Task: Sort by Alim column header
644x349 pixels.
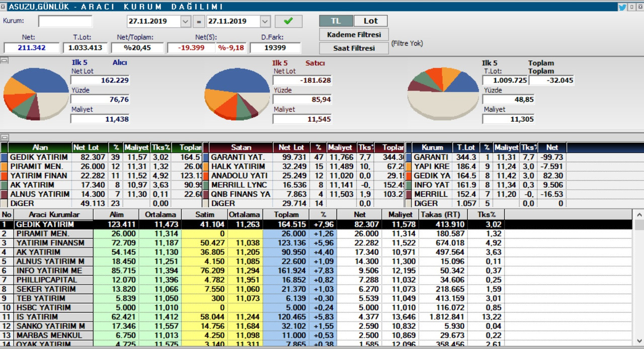Action: [x=116, y=215]
